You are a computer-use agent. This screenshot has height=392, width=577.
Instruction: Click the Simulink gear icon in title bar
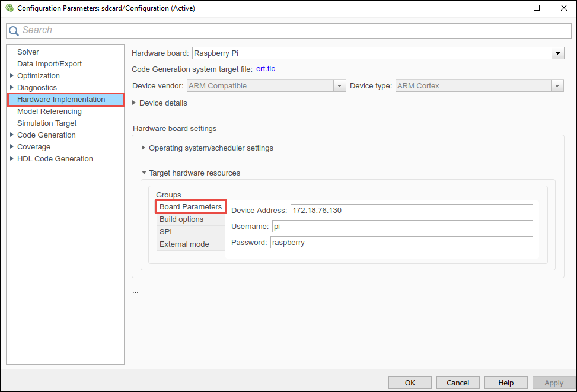point(9,8)
